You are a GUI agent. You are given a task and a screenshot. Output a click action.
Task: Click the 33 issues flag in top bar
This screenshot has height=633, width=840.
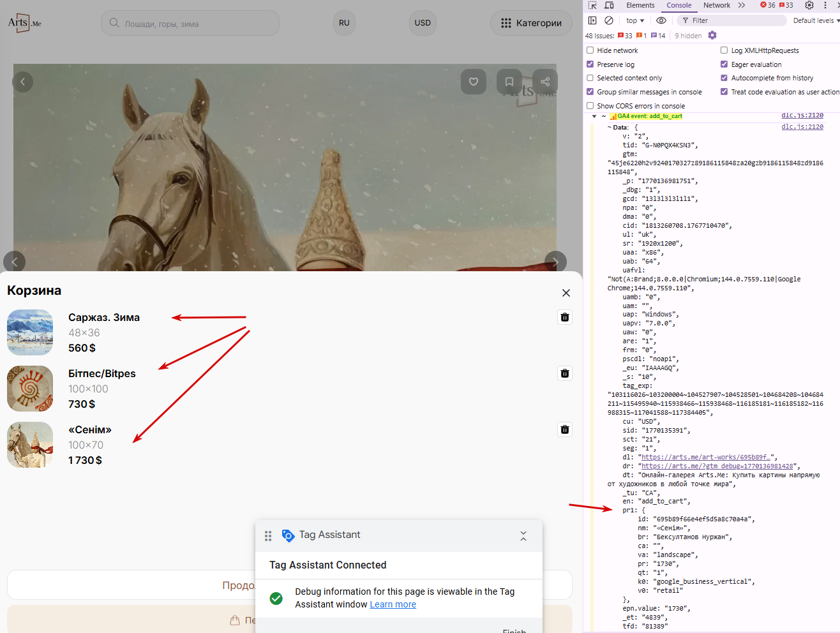tap(786, 5)
